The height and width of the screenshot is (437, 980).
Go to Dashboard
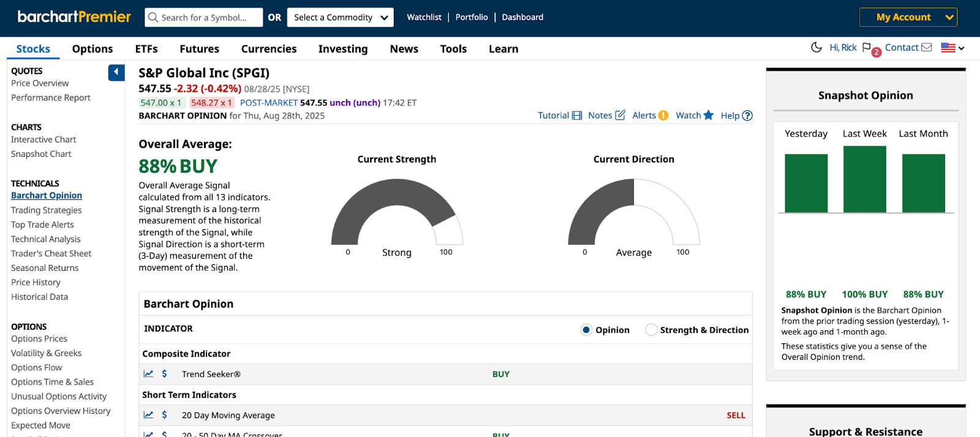[x=522, y=17]
